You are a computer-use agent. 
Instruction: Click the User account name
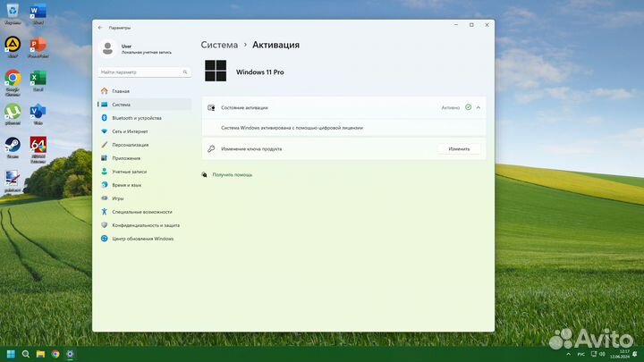pyautogui.click(x=126, y=46)
